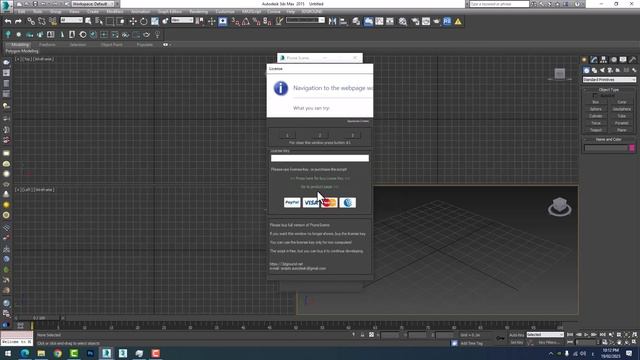This screenshot has height=360, width=640.
Task: Toggle the Percent Snap icon
Action: (x=257, y=21)
